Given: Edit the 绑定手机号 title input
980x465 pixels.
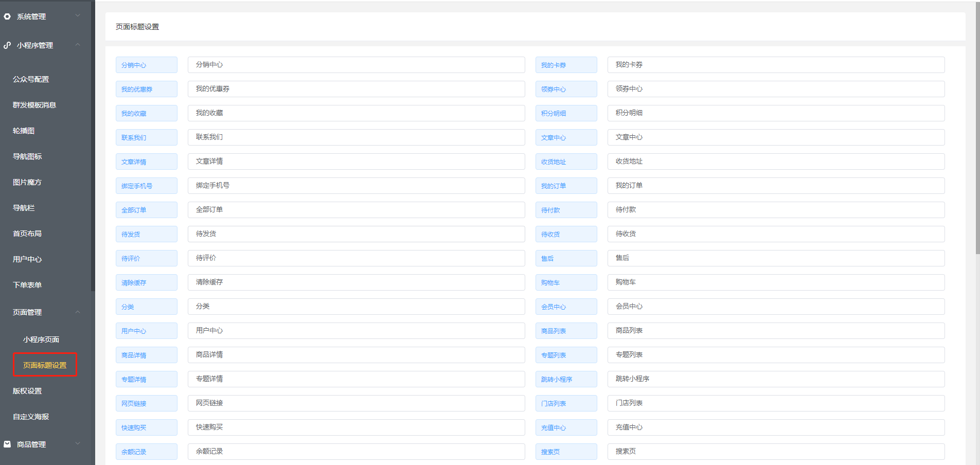Looking at the screenshot, I should (x=356, y=186).
